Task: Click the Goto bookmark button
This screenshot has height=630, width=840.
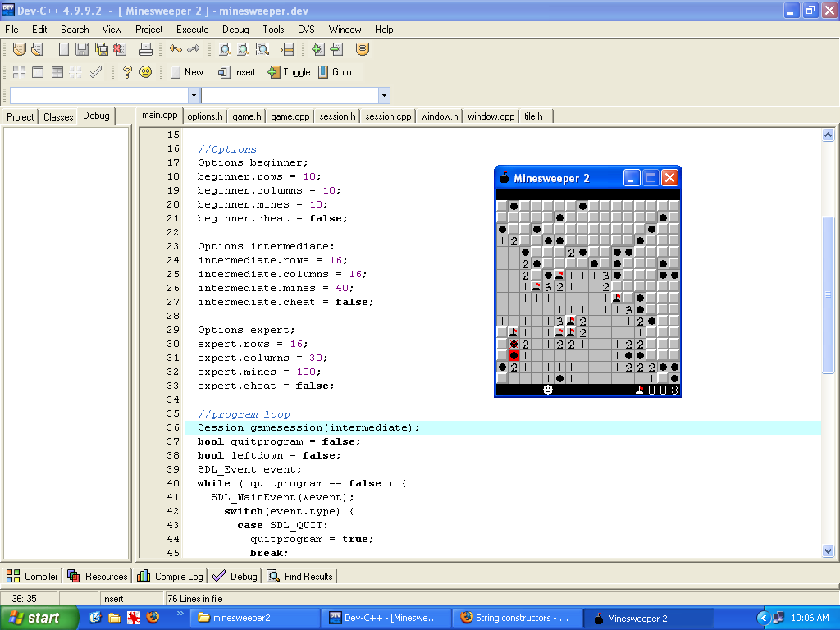Action: 335,72
